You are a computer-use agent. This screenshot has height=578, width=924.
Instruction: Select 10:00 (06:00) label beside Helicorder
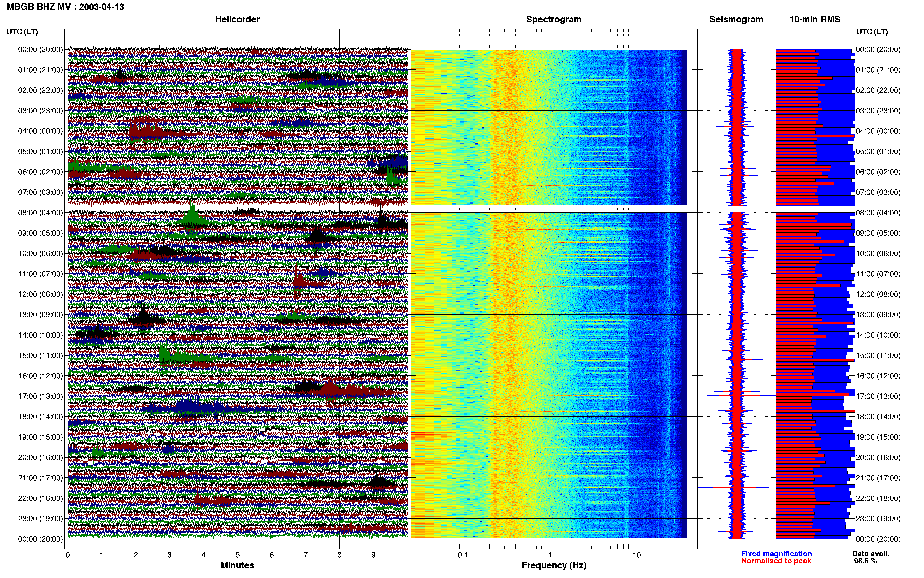point(41,253)
